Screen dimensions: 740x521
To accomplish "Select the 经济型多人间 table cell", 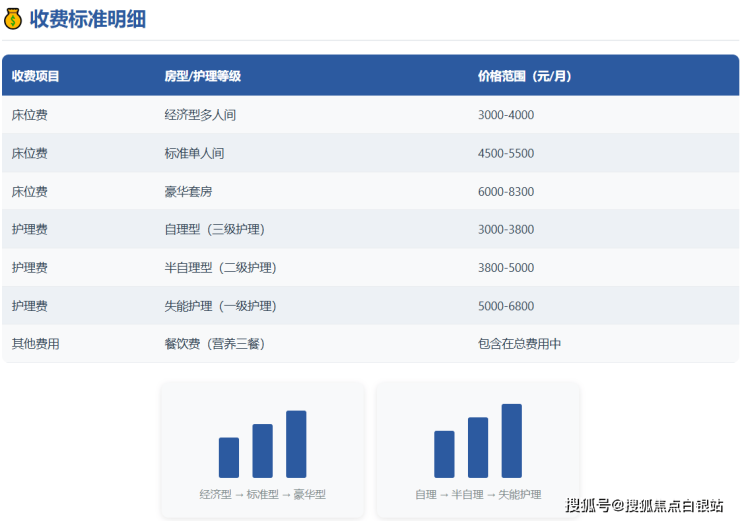I will pos(200,115).
